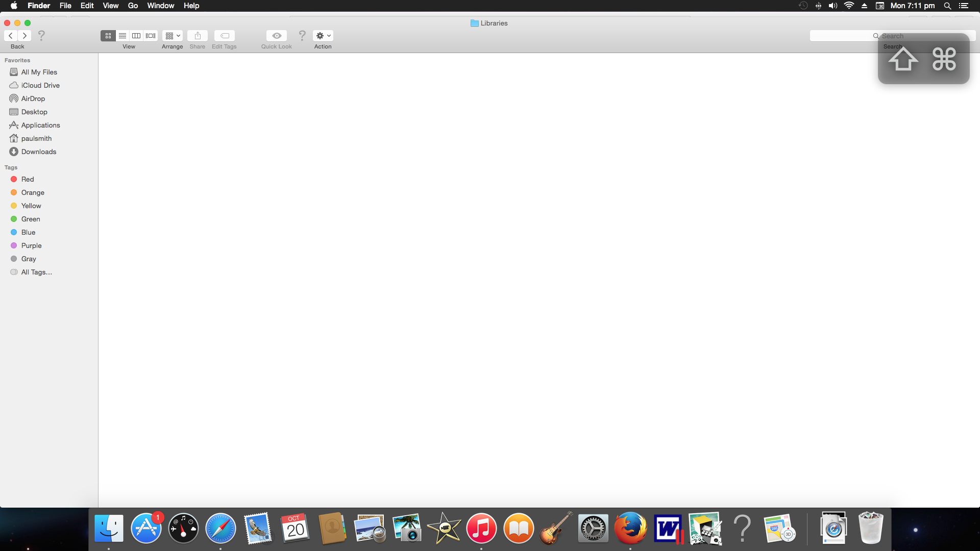The height and width of the screenshot is (551, 980).
Task: Switch to list view mode
Action: click(122, 36)
